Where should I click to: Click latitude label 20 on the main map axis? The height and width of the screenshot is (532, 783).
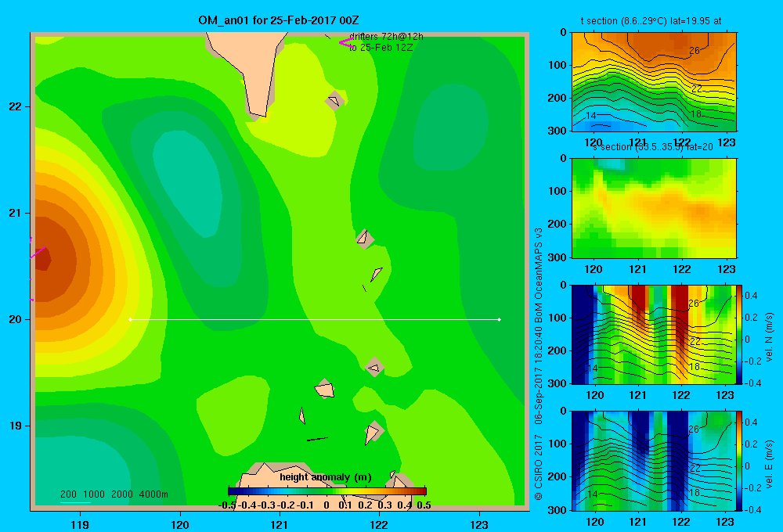pyautogui.click(x=15, y=319)
